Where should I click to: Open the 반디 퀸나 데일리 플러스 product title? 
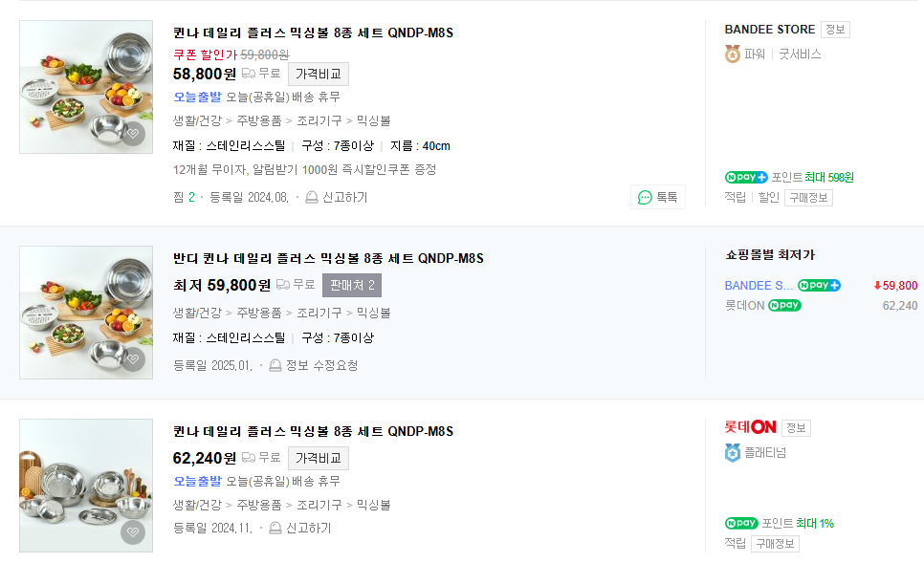pos(328,258)
